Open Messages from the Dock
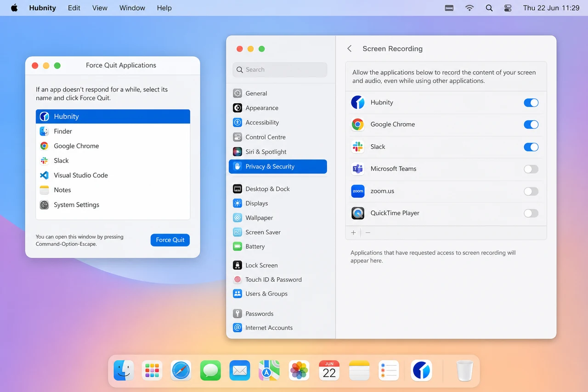 point(210,370)
